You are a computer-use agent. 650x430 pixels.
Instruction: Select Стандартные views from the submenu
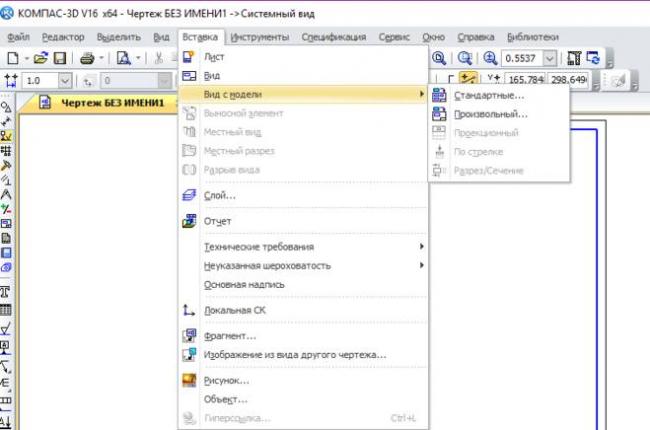pyautogui.click(x=488, y=95)
